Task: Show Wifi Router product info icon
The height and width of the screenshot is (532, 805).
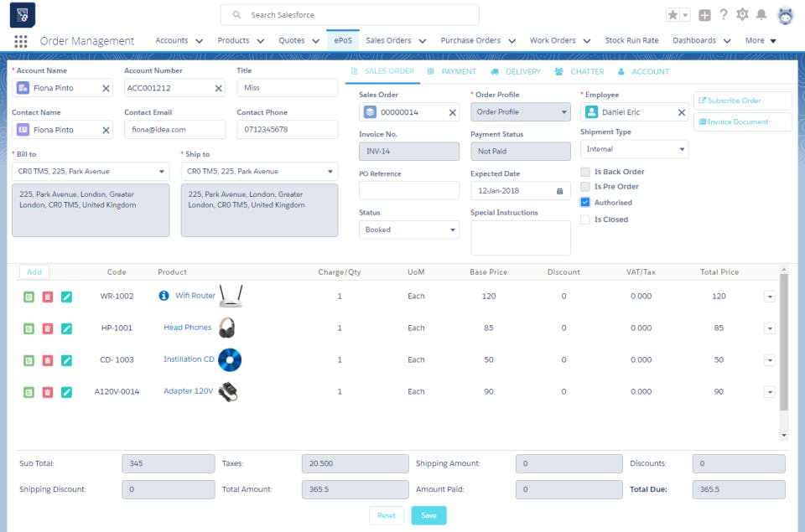Action: 164,296
